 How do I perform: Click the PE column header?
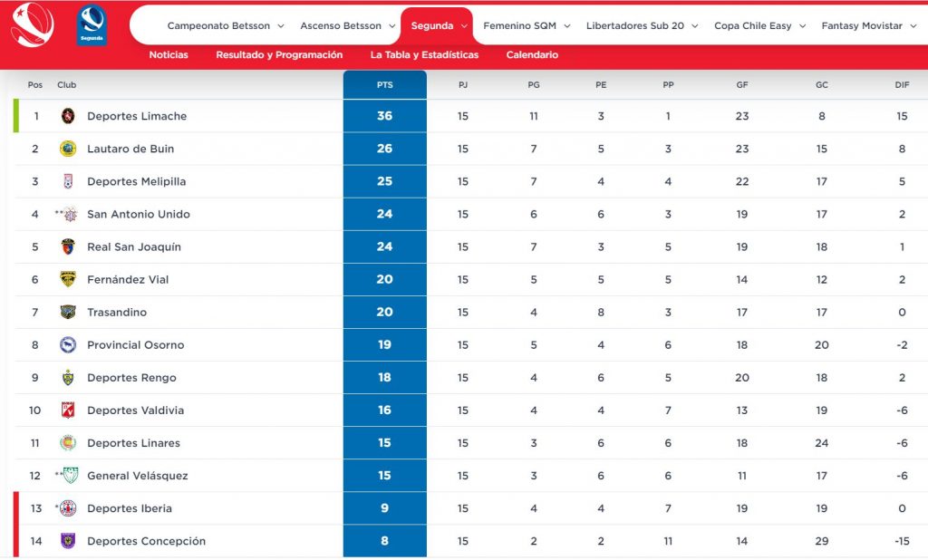(x=601, y=85)
